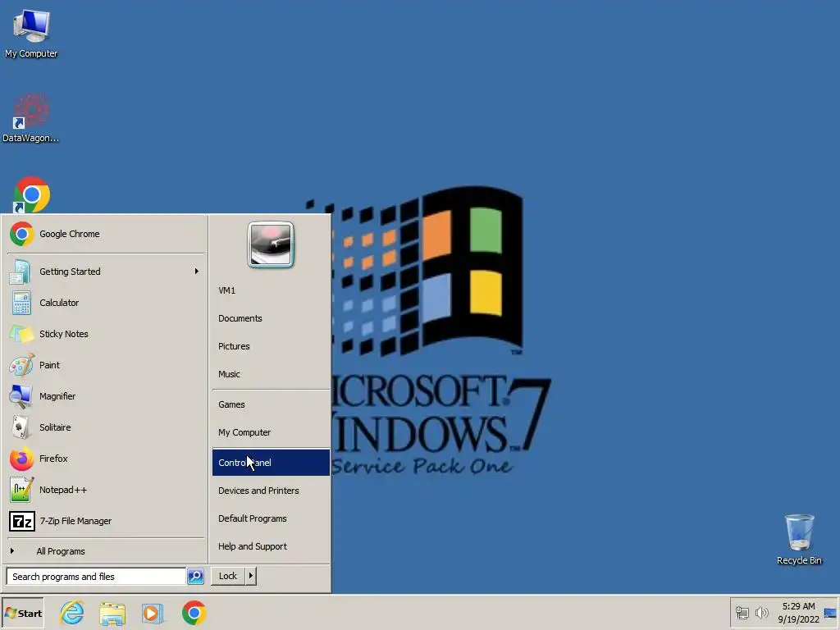
Task: Open the Magnifier icon
Action: tap(21, 396)
